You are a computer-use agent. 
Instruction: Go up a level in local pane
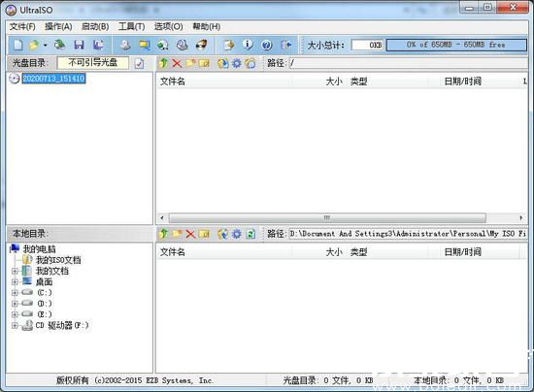coord(163,234)
